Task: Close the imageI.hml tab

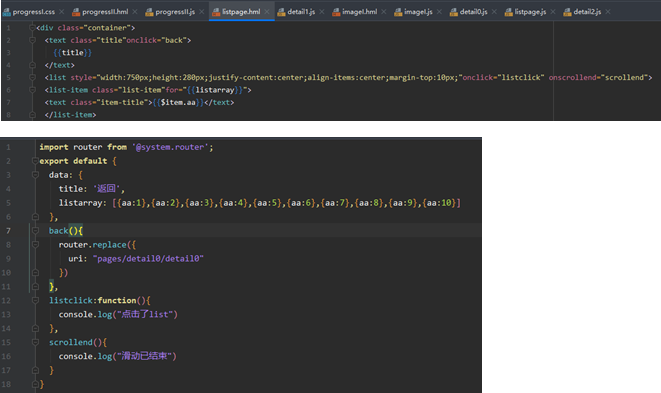Action: (x=384, y=12)
